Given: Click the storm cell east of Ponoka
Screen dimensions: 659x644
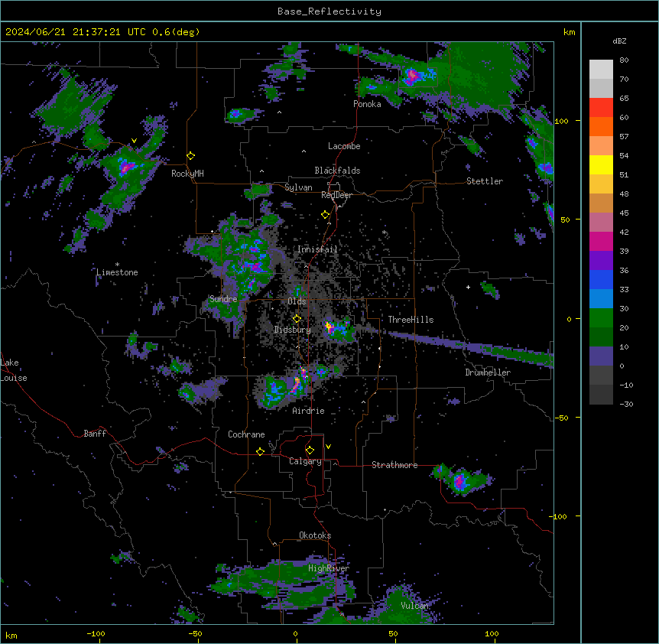Looking at the screenshot, I should point(414,76).
